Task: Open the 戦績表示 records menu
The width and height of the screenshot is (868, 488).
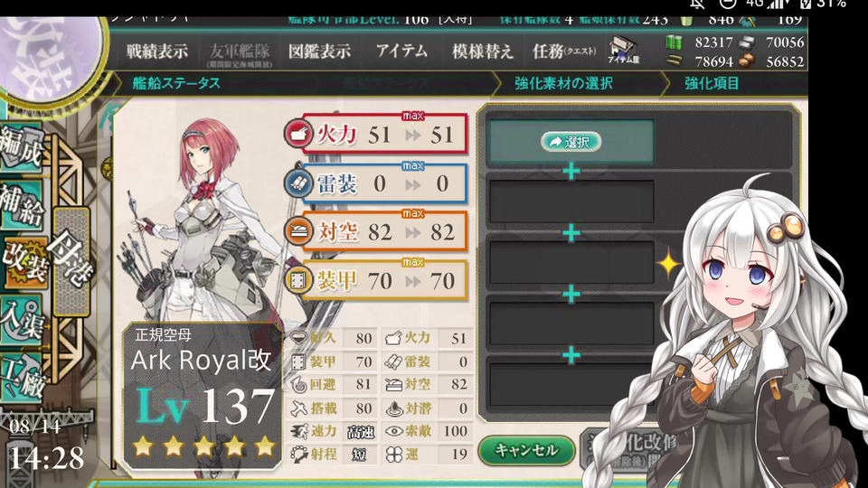Action: pyautogui.click(x=157, y=52)
